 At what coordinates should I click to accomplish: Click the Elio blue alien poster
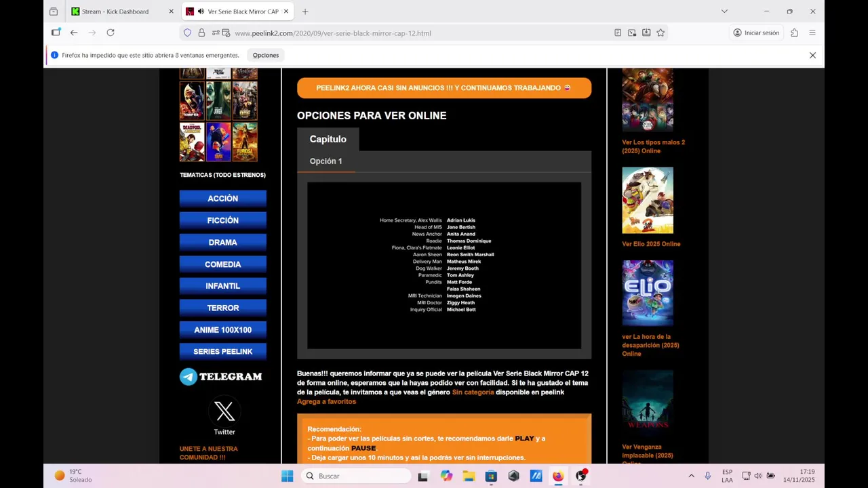pos(648,293)
